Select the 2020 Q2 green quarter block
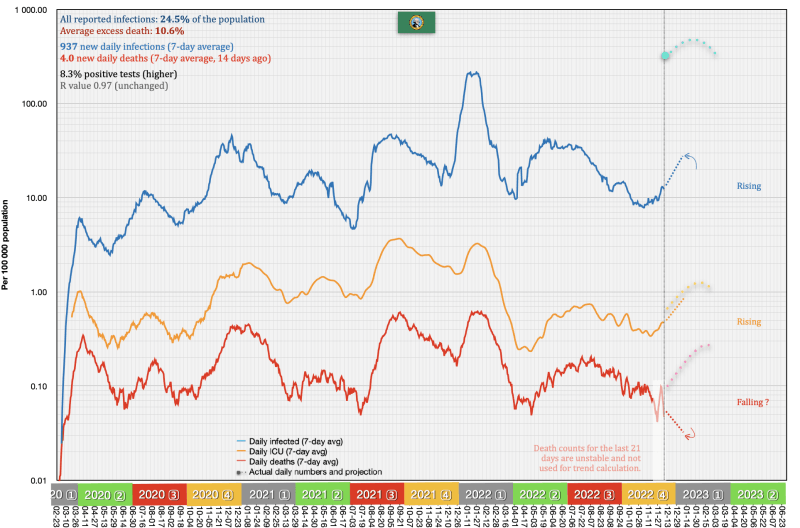Screen dimensions: 800x528 (104, 494)
